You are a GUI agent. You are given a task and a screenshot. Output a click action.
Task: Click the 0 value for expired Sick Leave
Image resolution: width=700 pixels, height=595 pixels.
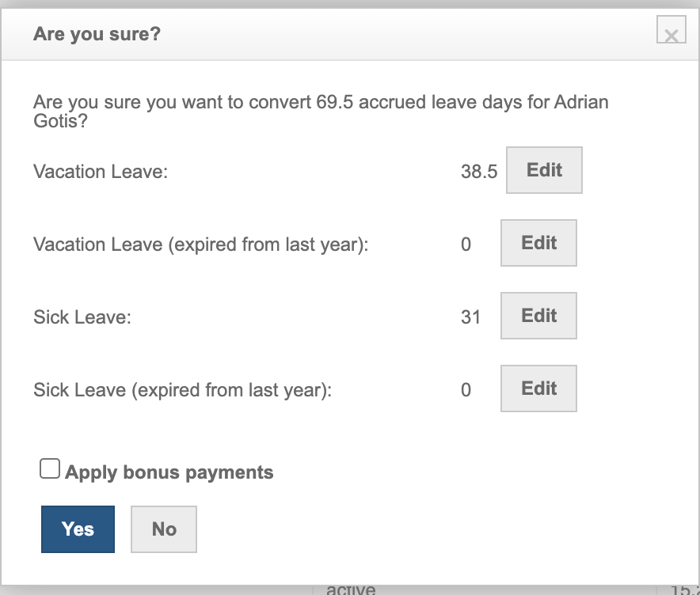[466, 390]
